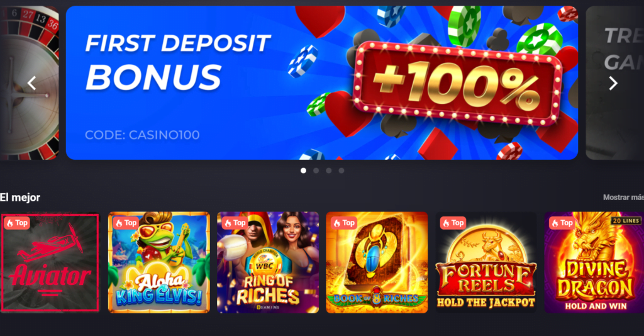Click Mostrar más link
This screenshot has width=644, height=336.
tap(623, 198)
